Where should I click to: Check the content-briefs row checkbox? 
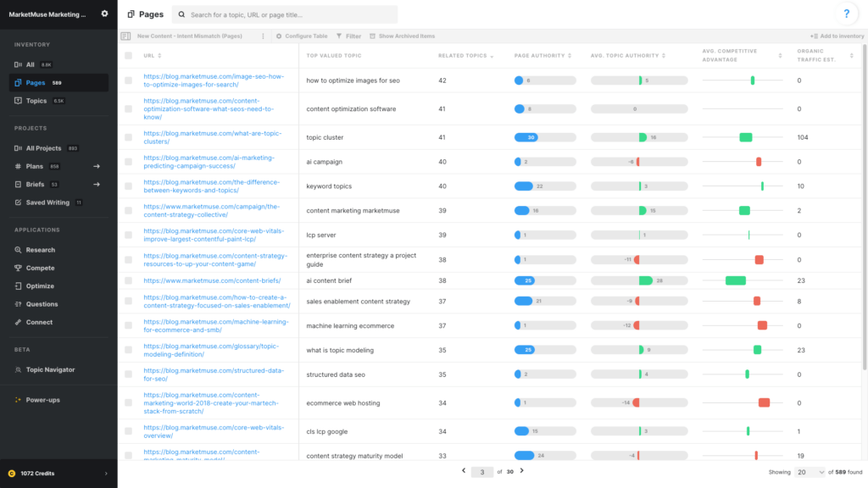tap(129, 280)
